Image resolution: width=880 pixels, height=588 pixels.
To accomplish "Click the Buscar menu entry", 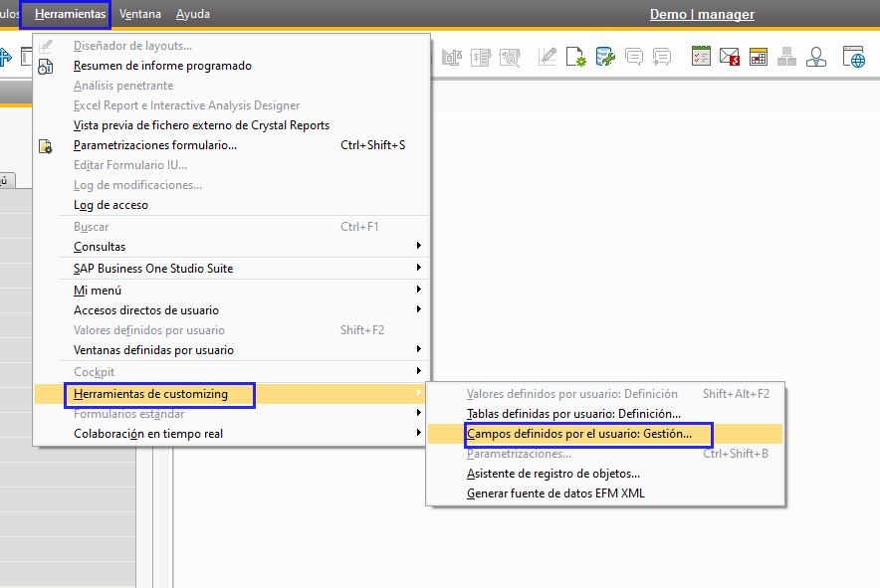I will (91, 227).
